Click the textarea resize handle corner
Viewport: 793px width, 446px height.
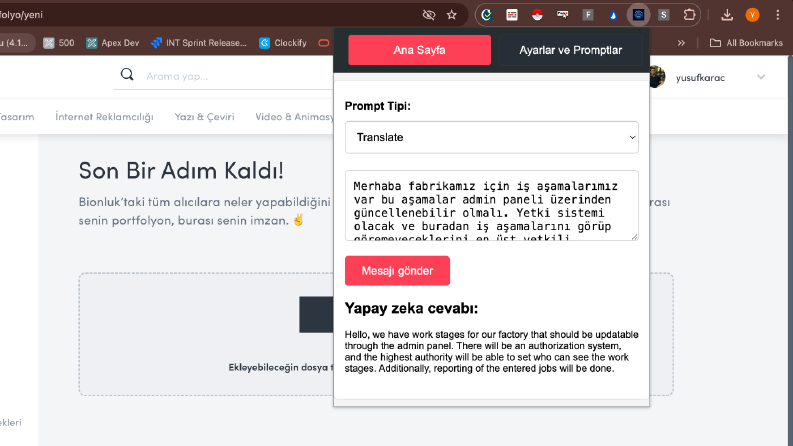[x=635, y=237]
